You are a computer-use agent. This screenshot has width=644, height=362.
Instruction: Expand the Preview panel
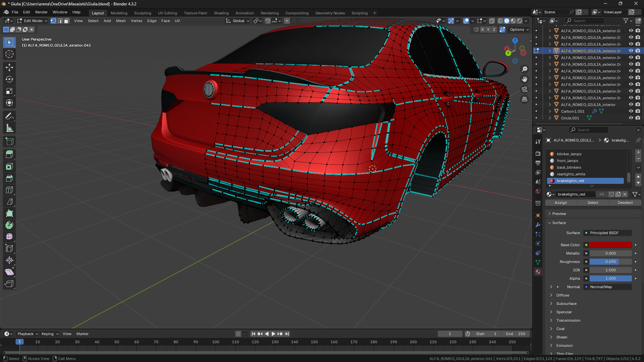click(559, 214)
